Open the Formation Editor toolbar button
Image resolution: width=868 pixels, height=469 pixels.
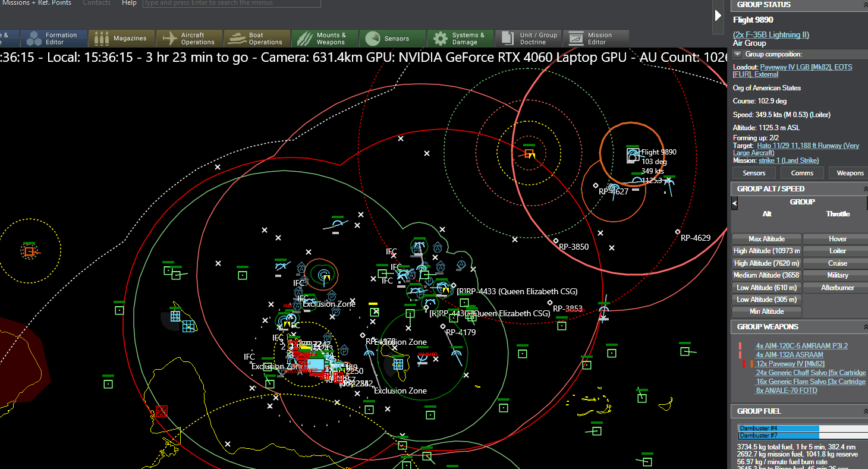(x=54, y=39)
